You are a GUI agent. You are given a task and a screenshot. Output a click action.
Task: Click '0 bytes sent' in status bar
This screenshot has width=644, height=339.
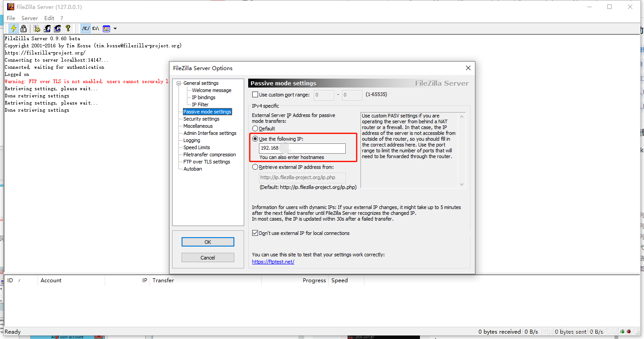(571, 331)
